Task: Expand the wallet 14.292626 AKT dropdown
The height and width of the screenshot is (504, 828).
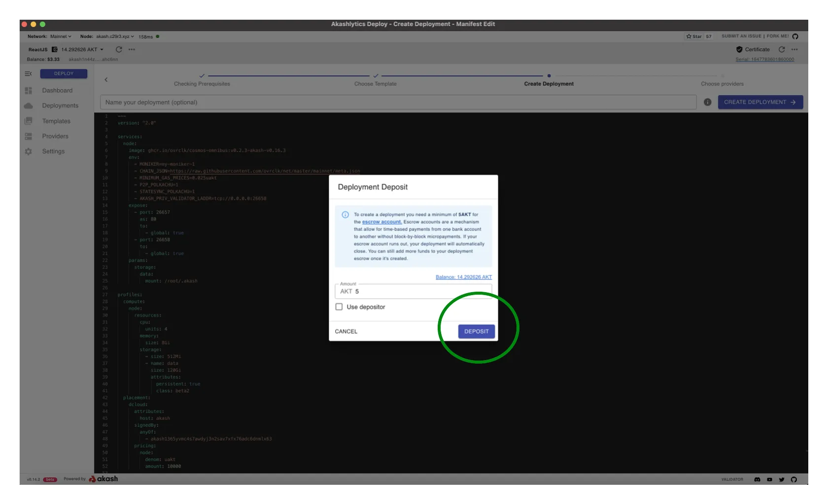Action: pyautogui.click(x=82, y=49)
